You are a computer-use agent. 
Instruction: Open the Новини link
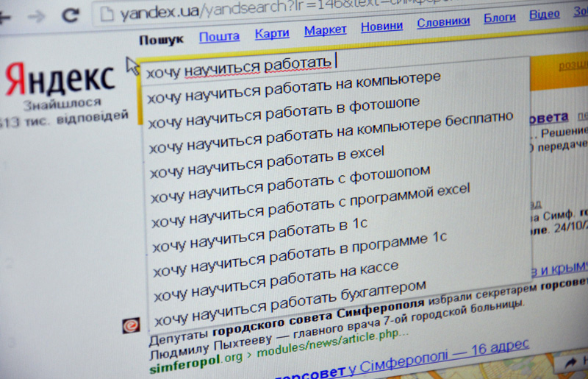point(381,26)
